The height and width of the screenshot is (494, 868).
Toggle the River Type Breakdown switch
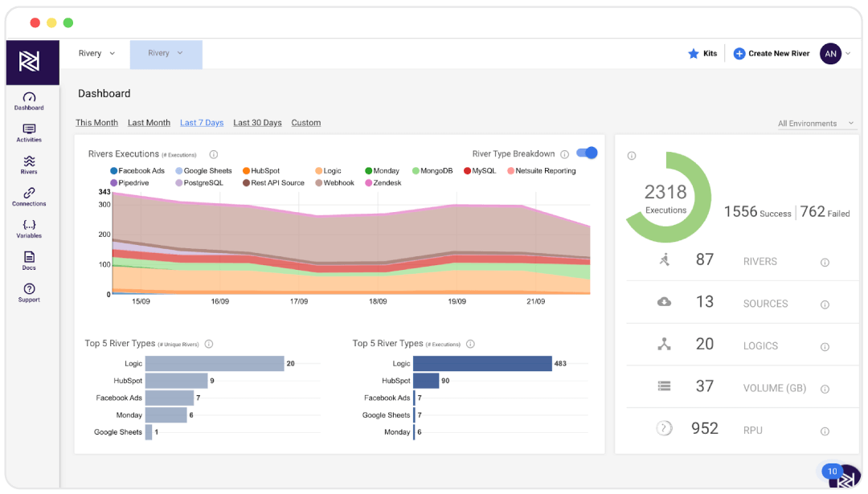point(587,153)
